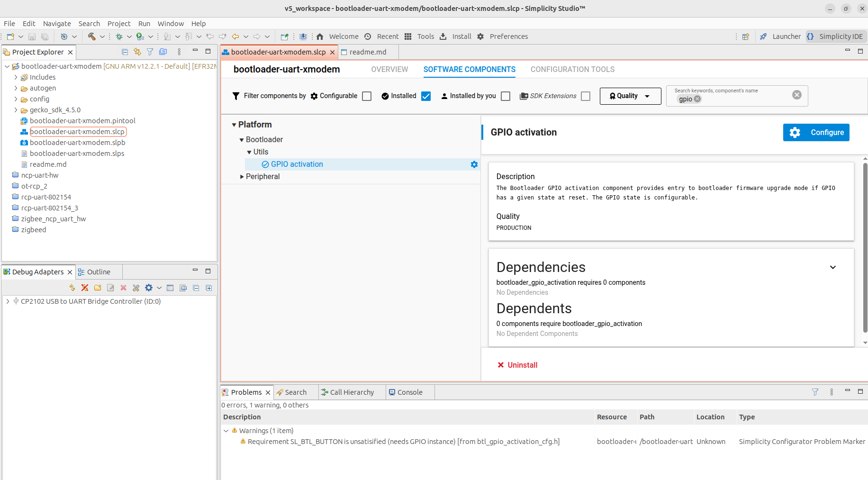Clear the gpio search chip
868x480 pixels.
tap(697, 99)
